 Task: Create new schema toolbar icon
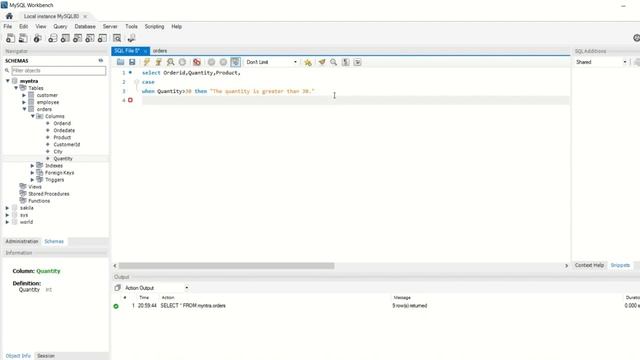point(53,38)
